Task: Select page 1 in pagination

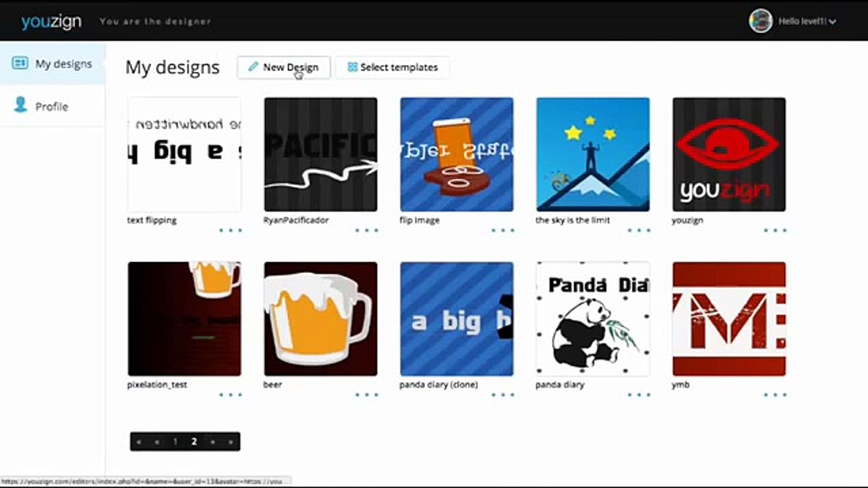Action: pyautogui.click(x=175, y=442)
